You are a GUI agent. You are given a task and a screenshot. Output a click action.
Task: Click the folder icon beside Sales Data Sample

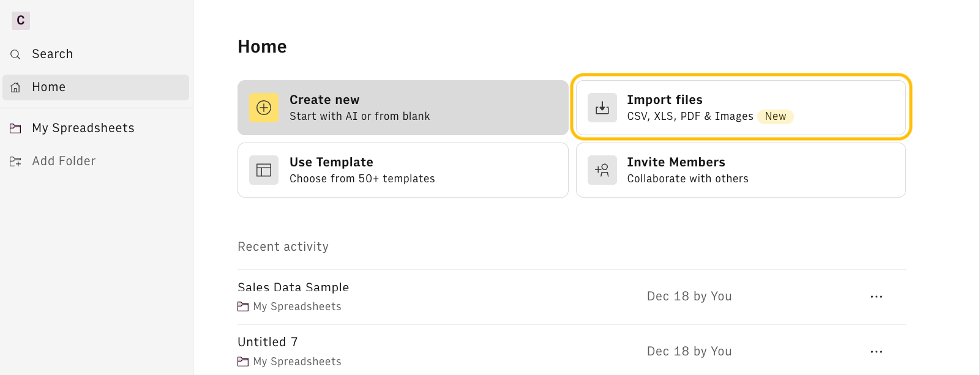[242, 306]
